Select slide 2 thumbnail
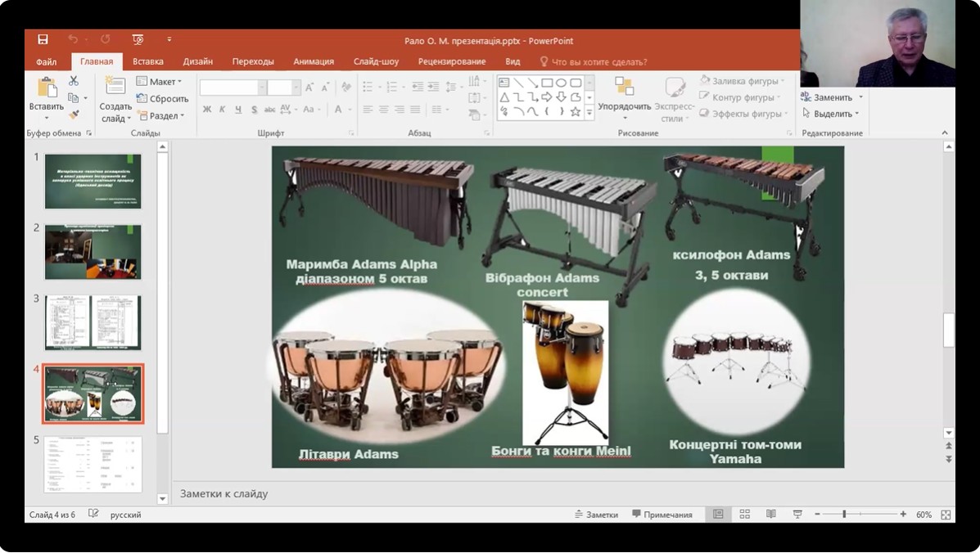 [x=93, y=252]
